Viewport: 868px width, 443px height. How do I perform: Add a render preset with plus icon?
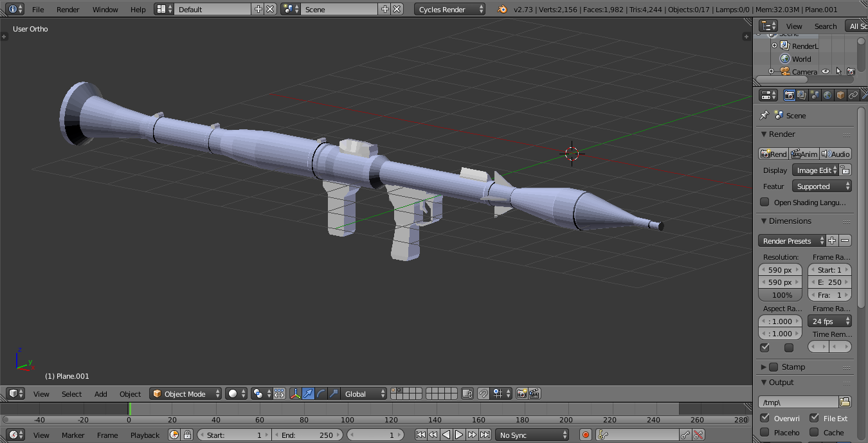click(832, 240)
